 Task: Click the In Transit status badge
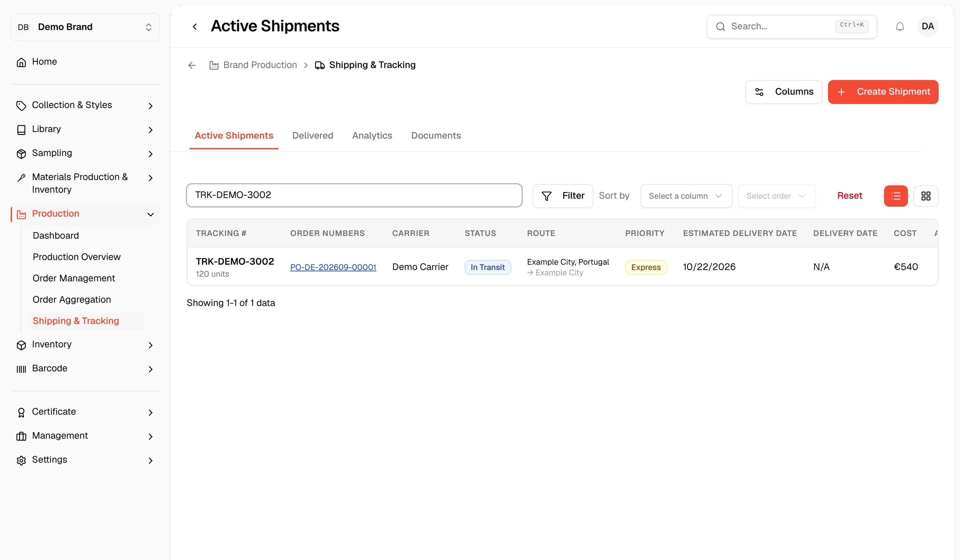(487, 267)
